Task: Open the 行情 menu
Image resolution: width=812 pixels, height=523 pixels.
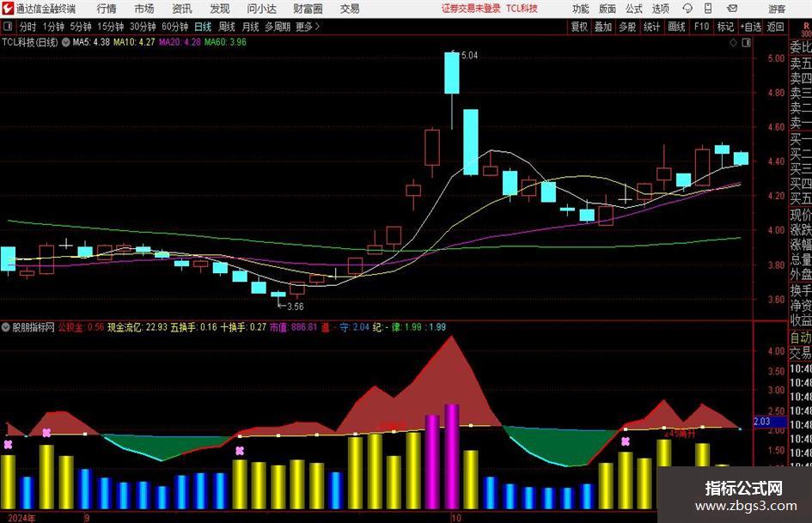Action: click(x=107, y=9)
